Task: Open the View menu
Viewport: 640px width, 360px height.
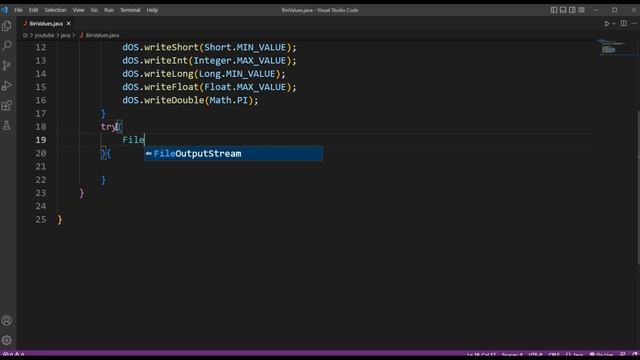Action: [x=78, y=10]
